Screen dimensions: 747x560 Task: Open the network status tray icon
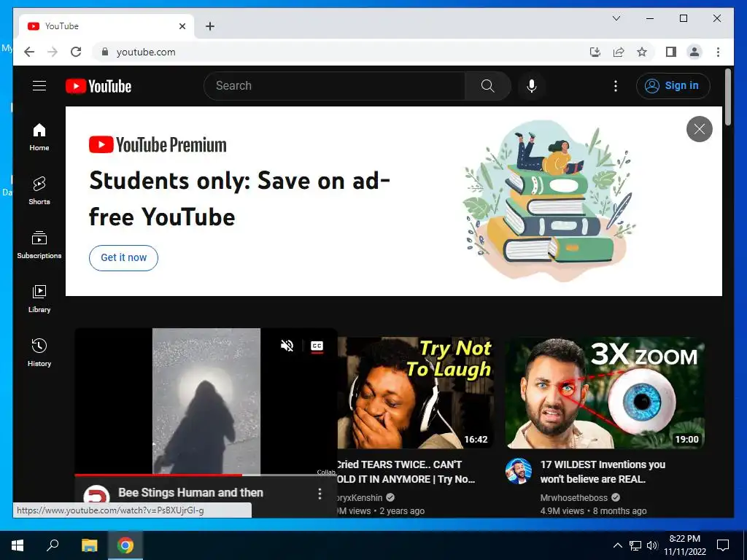tap(635, 545)
